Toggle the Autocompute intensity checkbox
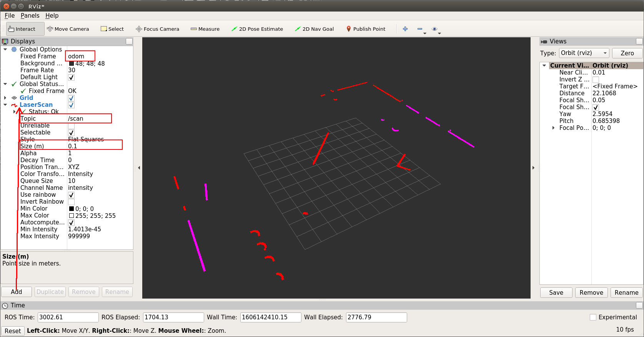This screenshot has height=337, width=644. (x=71, y=222)
